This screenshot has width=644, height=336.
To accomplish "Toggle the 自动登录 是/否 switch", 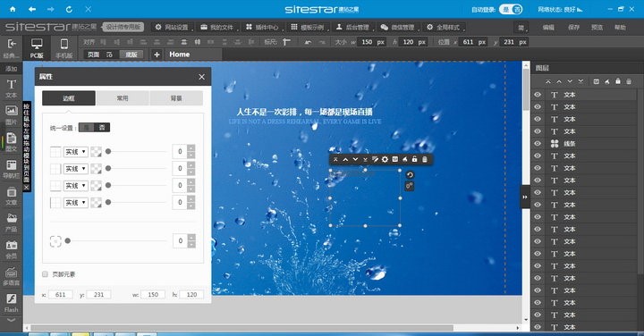I will point(511,9).
